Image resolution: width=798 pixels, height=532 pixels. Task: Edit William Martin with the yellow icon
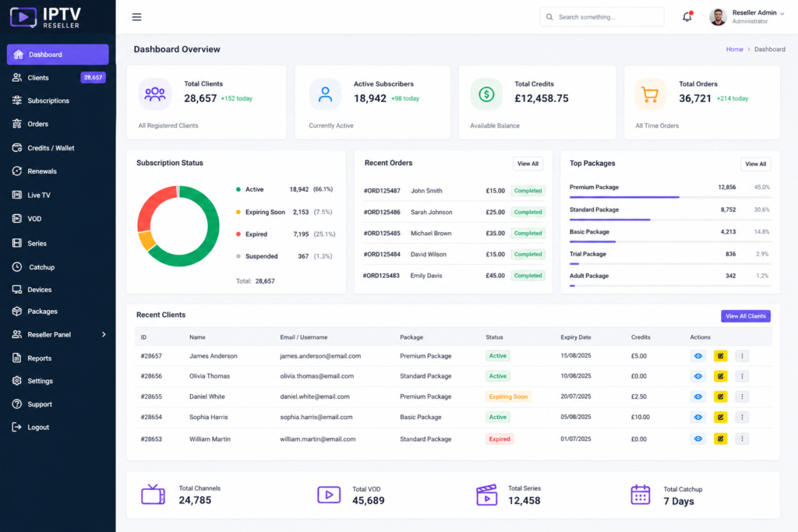point(720,439)
